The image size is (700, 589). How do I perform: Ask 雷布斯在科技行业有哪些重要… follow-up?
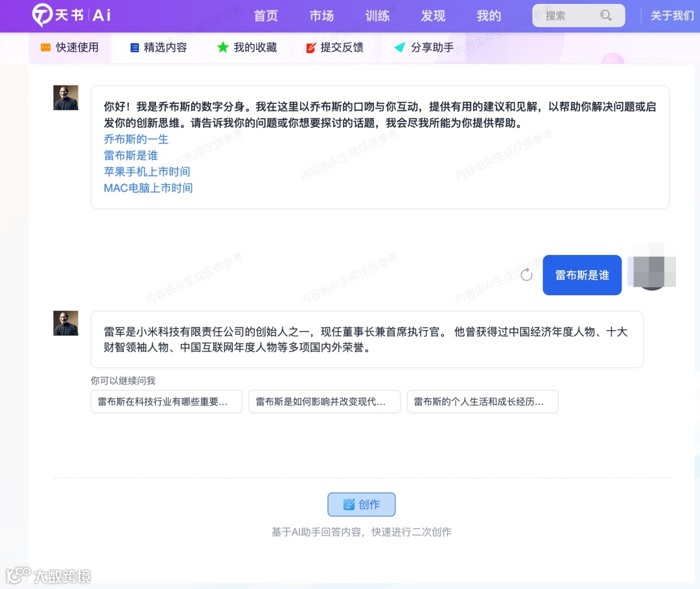(x=167, y=402)
